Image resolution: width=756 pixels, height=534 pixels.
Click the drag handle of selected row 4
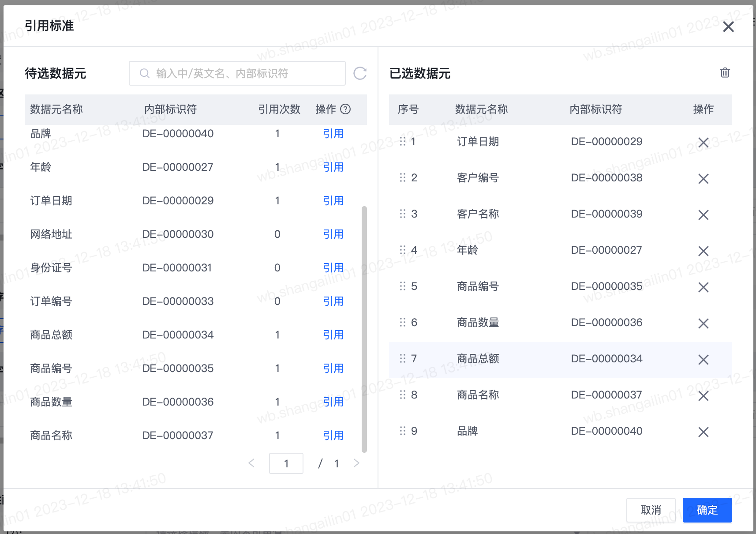coord(402,250)
